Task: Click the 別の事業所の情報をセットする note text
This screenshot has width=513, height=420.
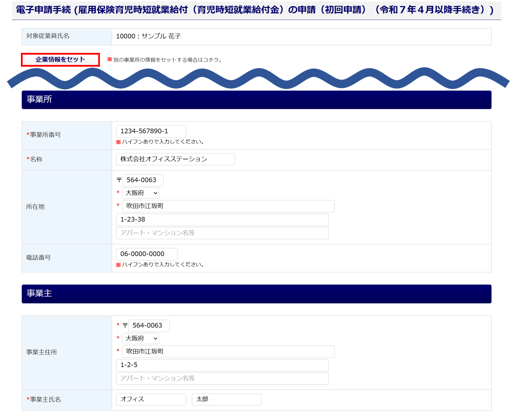Action: click(x=167, y=60)
